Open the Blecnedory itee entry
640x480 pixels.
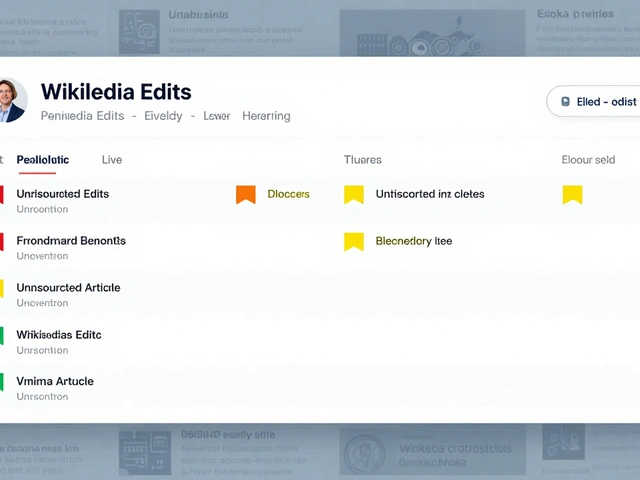point(413,241)
